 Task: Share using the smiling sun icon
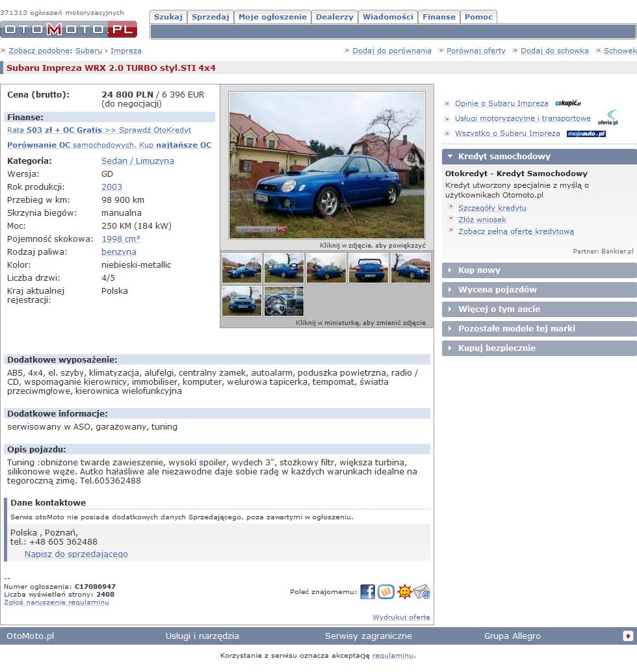click(x=404, y=592)
